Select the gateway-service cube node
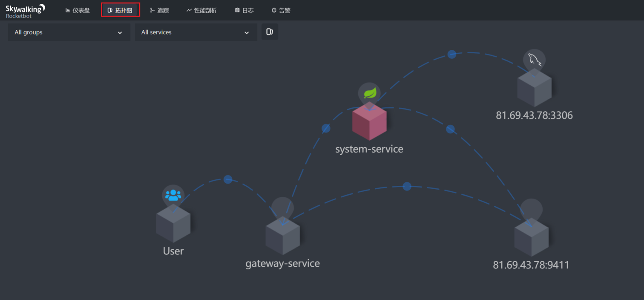The width and height of the screenshot is (644, 300). (282, 236)
